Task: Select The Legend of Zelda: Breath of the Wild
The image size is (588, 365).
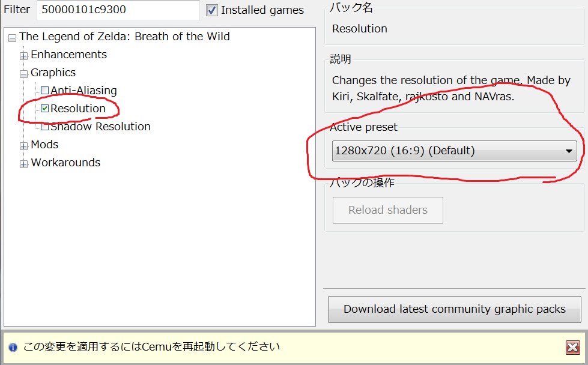Action: [124, 37]
